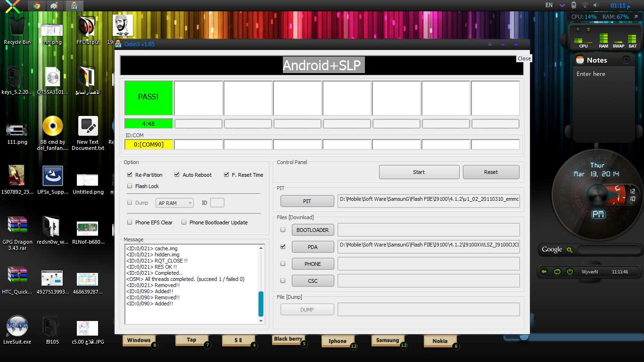
Task: Click the BOOTLOADER file button
Action: (x=313, y=230)
